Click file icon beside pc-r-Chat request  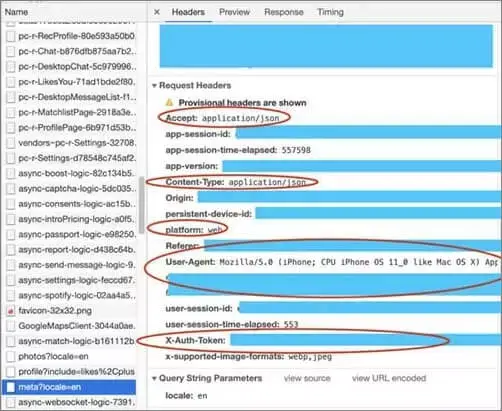click(x=11, y=51)
